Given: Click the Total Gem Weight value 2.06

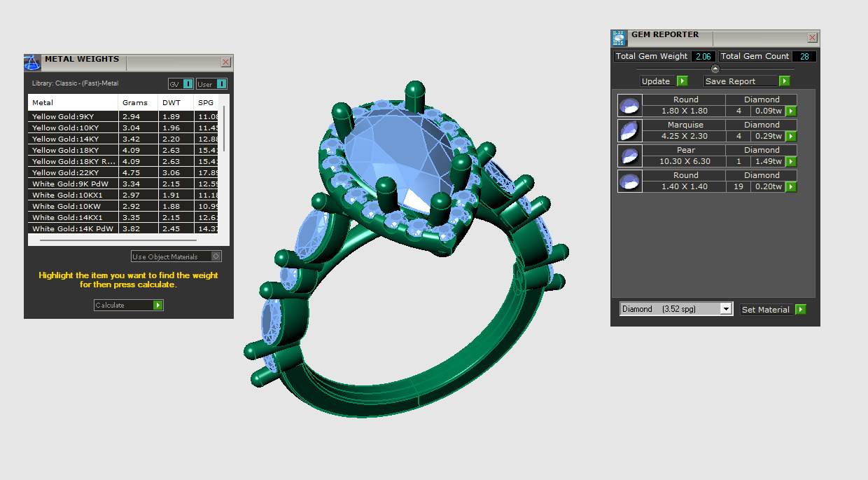Looking at the screenshot, I should 703,56.
